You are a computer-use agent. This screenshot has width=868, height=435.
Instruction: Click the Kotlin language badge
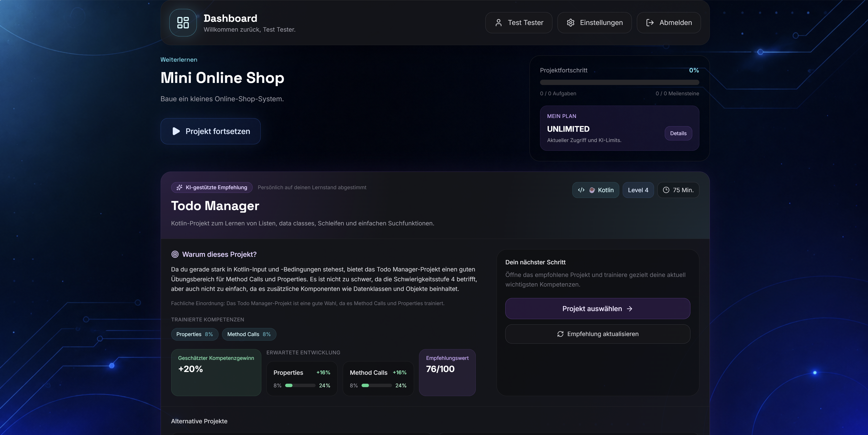click(596, 190)
